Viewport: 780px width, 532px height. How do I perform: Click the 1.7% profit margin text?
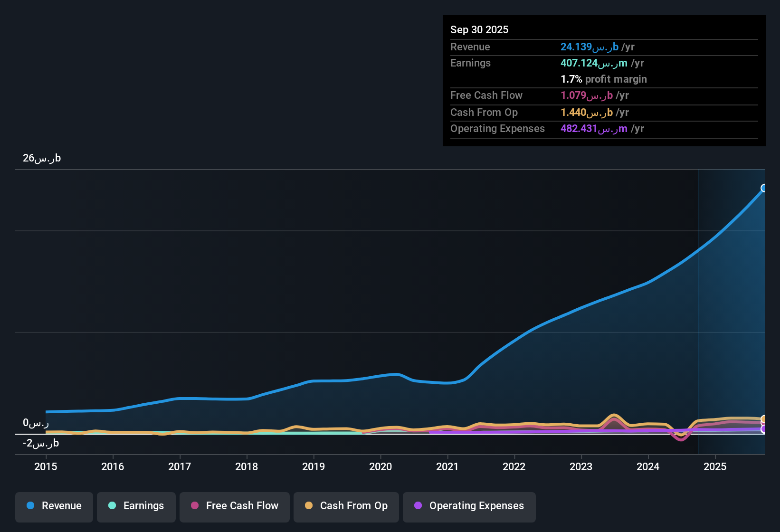[x=603, y=79]
